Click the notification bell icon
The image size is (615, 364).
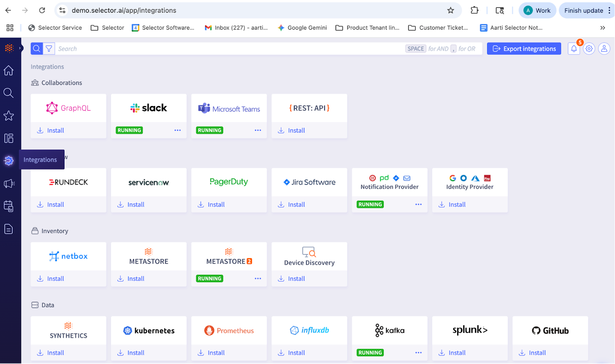click(574, 48)
